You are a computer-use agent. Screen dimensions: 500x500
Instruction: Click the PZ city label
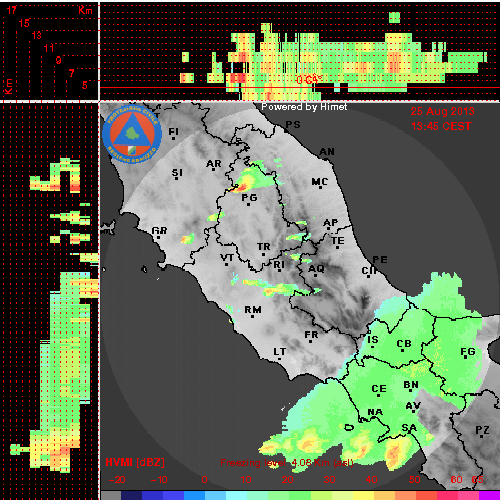482,430
